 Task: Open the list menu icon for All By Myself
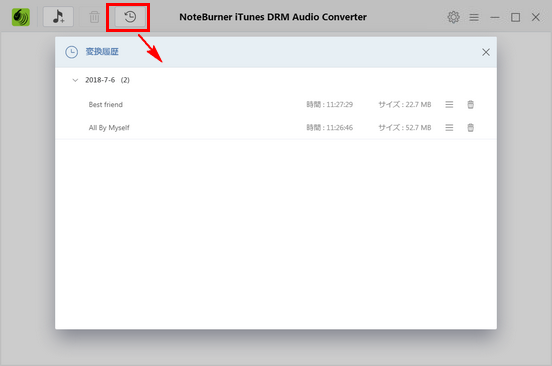pyautogui.click(x=449, y=127)
